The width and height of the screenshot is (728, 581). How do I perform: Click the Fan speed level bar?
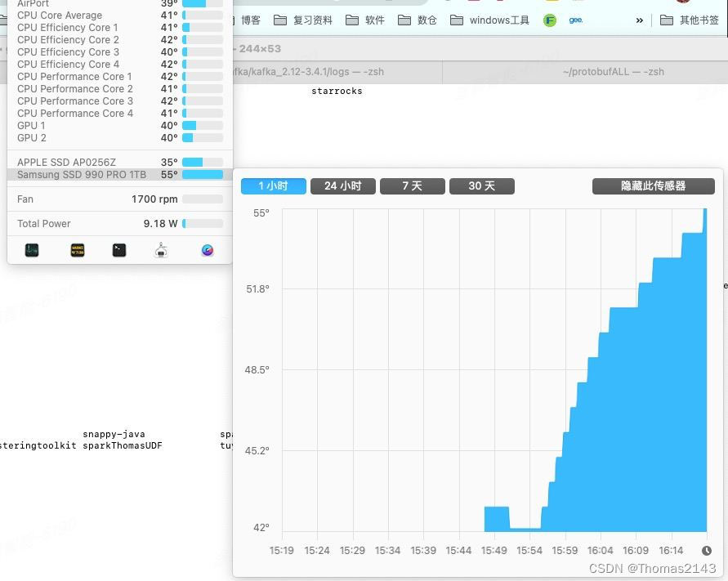203,199
